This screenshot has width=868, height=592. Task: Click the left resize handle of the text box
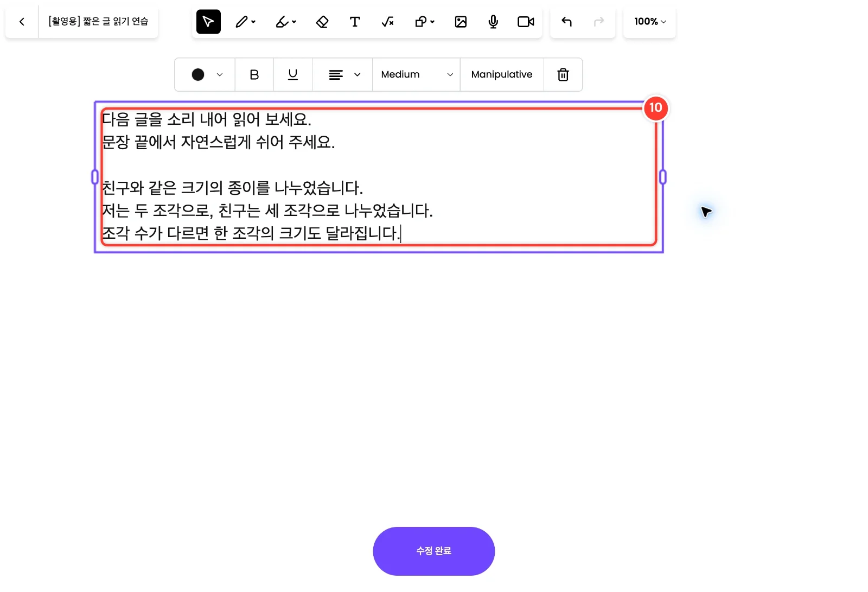(95, 177)
